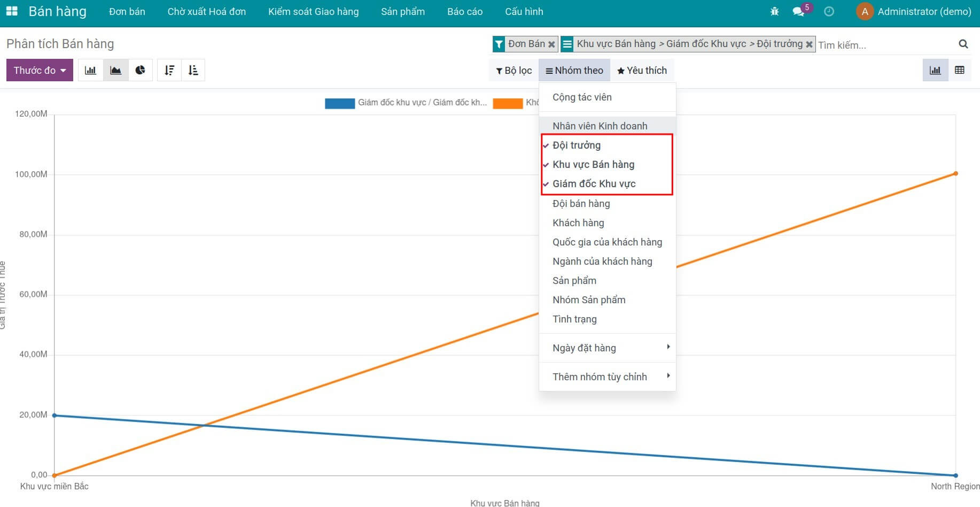This screenshot has width=980, height=507.
Task: Open the Sản phẩm menu
Action: click(402, 11)
